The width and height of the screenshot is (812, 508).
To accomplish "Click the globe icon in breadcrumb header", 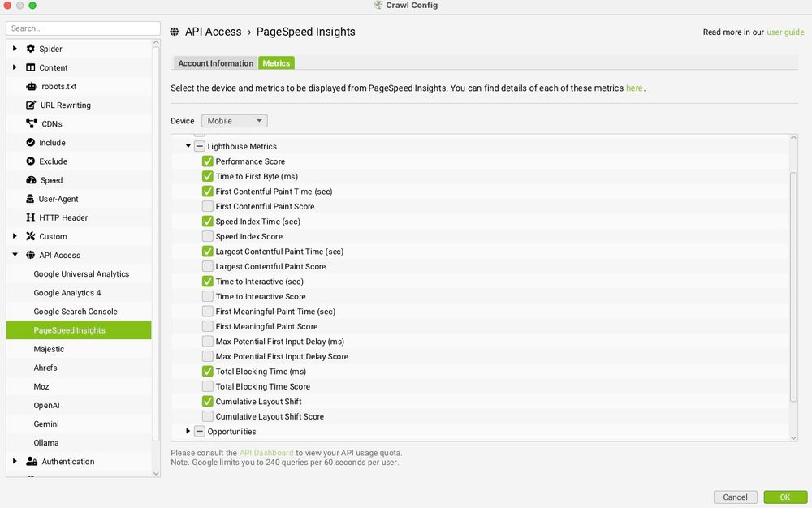I will coord(175,32).
